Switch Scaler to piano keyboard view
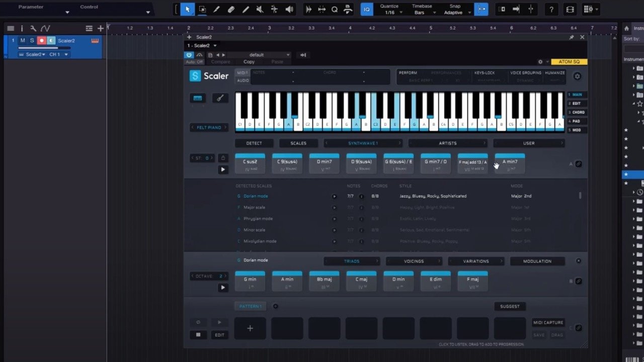The width and height of the screenshot is (644, 362). (x=198, y=98)
